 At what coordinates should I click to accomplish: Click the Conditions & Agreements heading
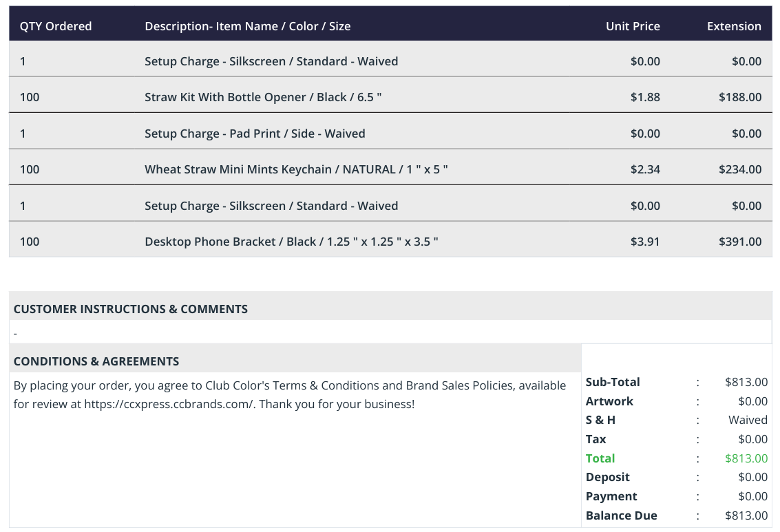96,361
